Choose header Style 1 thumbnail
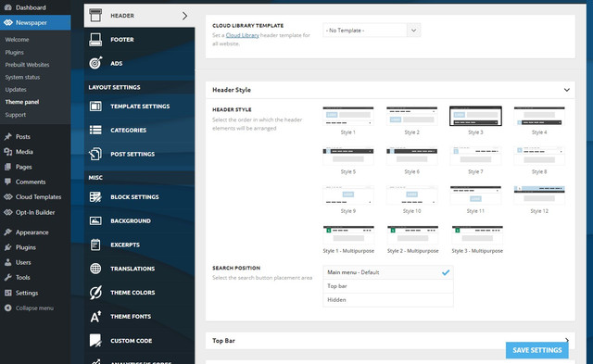Screen dimensions: 593x364 click(x=348, y=117)
